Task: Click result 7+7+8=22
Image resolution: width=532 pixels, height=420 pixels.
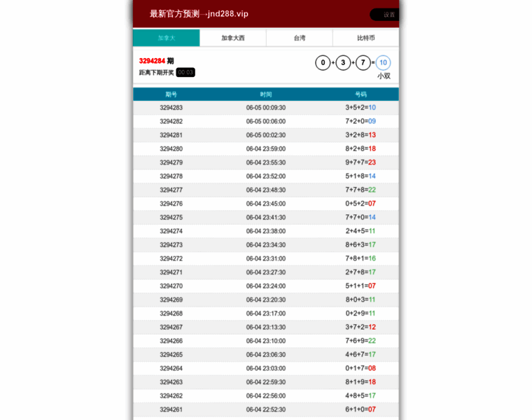Action: tap(360, 190)
